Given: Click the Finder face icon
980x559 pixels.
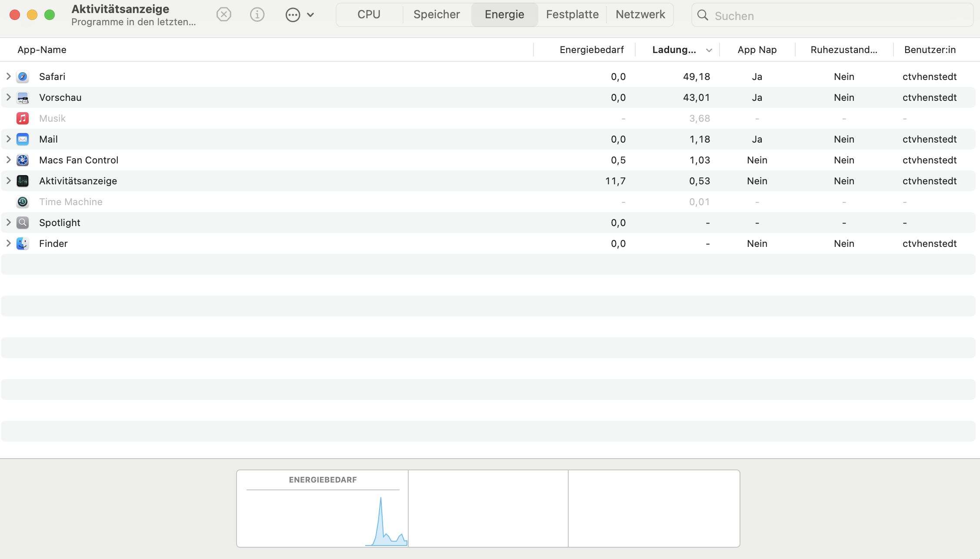Looking at the screenshot, I should point(23,243).
